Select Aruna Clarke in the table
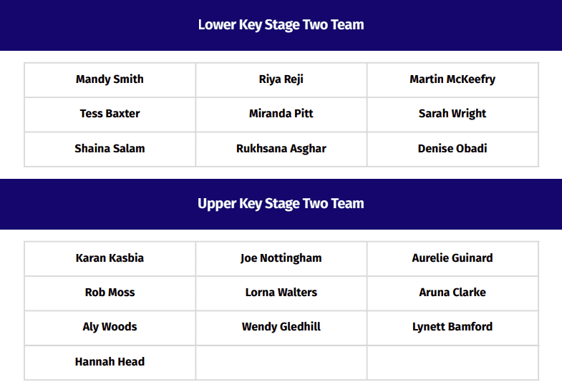The height and width of the screenshot is (392, 562). 452,293
